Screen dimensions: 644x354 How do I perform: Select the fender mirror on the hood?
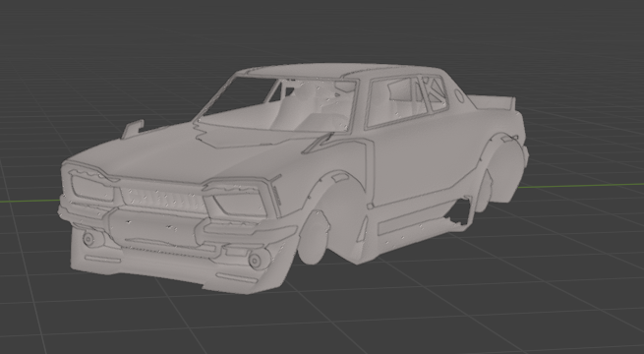(x=133, y=128)
